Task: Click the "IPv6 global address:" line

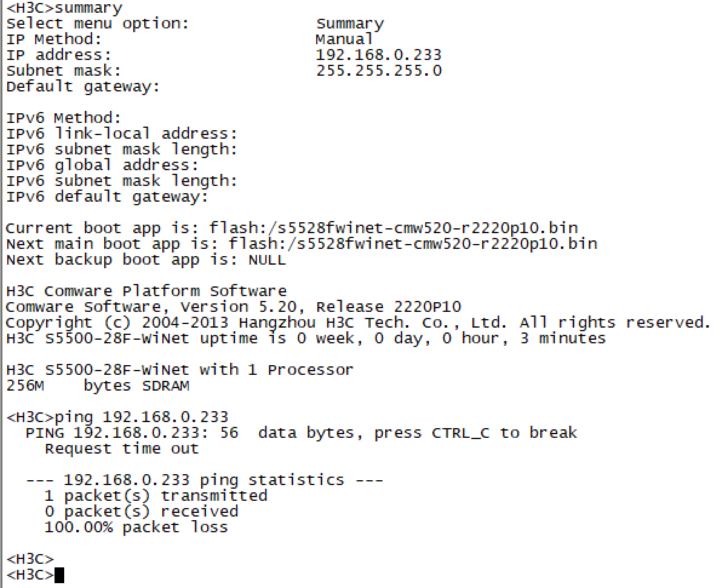Action: tap(102, 165)
